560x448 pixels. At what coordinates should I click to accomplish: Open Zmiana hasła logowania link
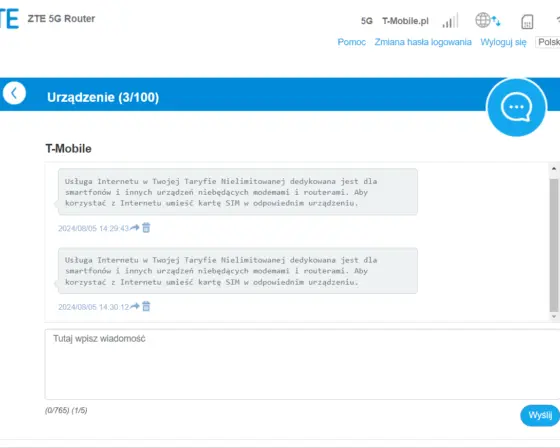pyautogui.click(x=423, y=42)
